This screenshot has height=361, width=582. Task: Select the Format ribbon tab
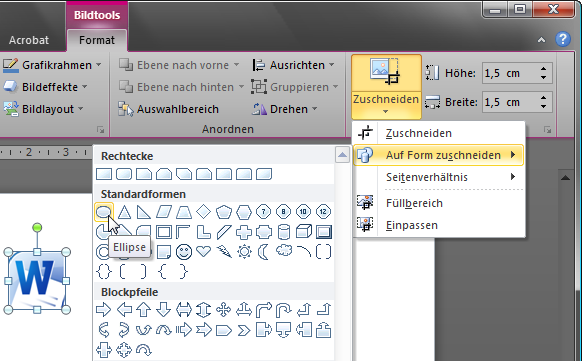97,40
